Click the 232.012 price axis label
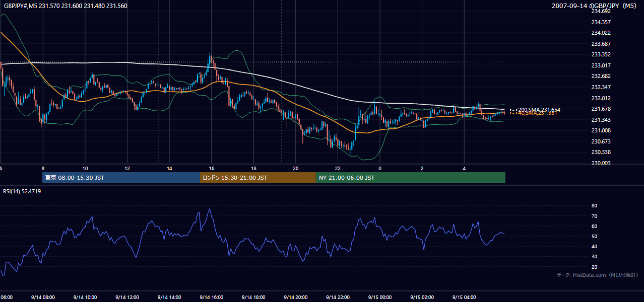Viewport: 644px width, 302px height. point(601,98)
